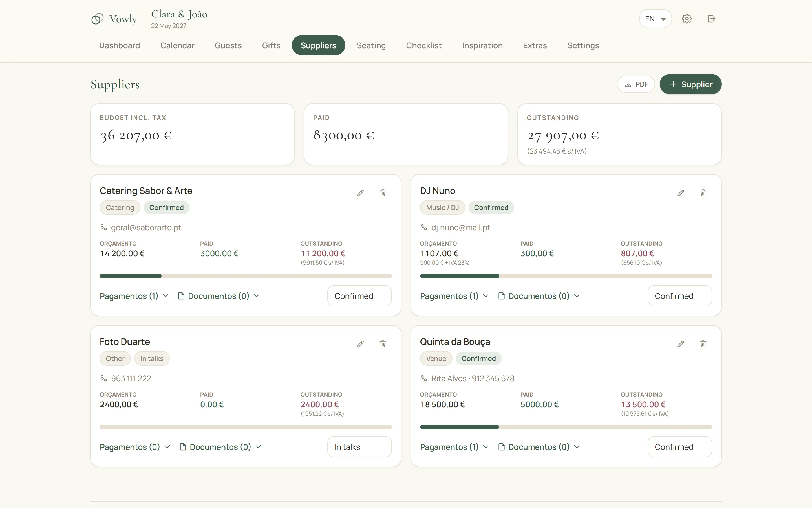Image resolution: width=812 pixels, height=508 pixels.
Task: Click the Paid 8300,00 € summary card
Action: [406, 134]
